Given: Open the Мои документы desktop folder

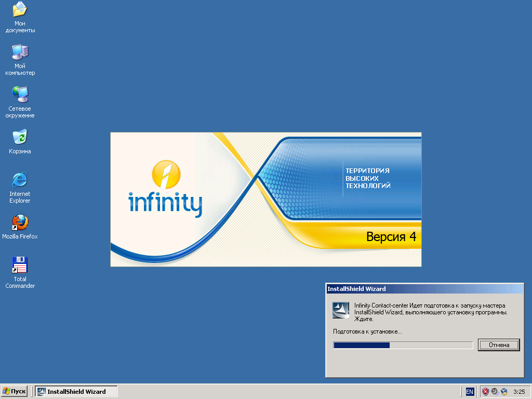Looking at the screenshot, I should [x=20, y=17].
